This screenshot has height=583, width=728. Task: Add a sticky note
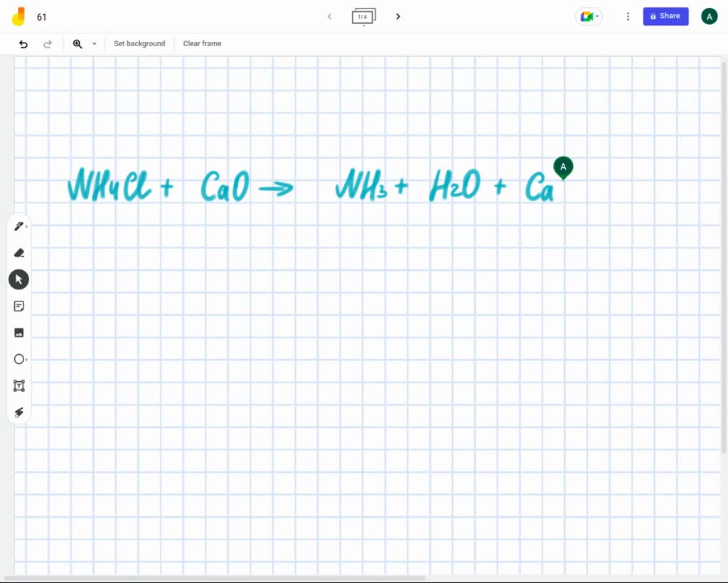point(18,306)
